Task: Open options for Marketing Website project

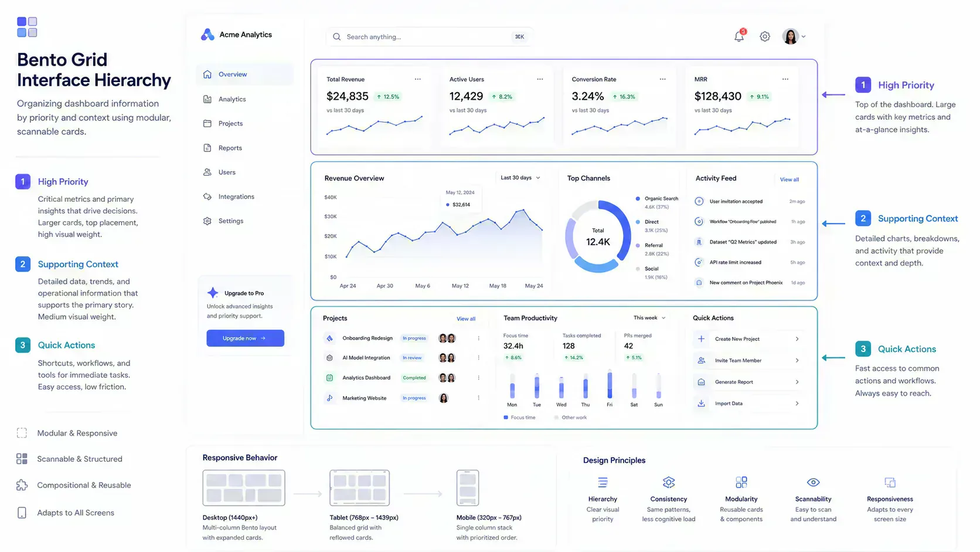Action: [478, 398]
